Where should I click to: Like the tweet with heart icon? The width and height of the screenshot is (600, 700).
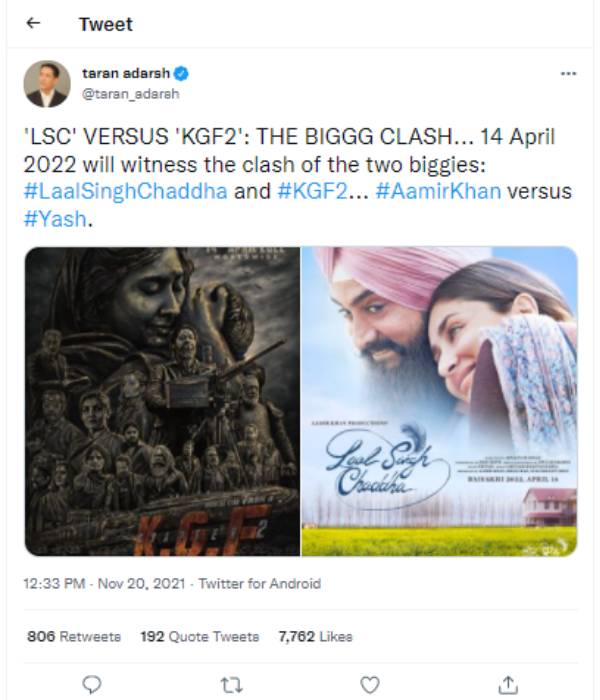(370, 685)
